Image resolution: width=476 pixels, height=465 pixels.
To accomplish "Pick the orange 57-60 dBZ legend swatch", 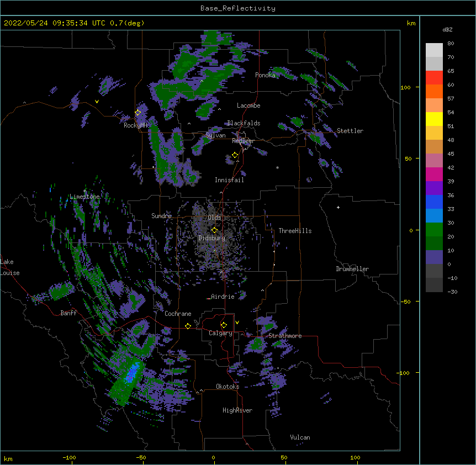I will coord(434,91).
